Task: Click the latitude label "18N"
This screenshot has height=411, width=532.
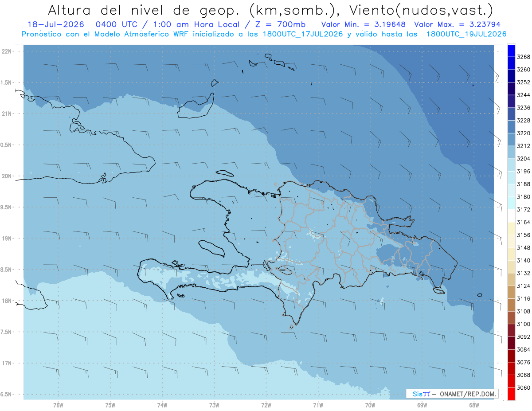Action: click(7, 301)
